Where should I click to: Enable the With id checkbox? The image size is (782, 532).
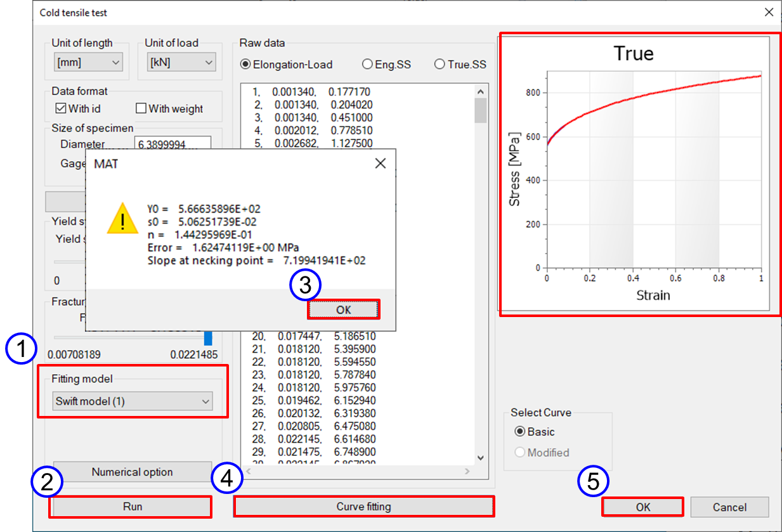[62, 108]
